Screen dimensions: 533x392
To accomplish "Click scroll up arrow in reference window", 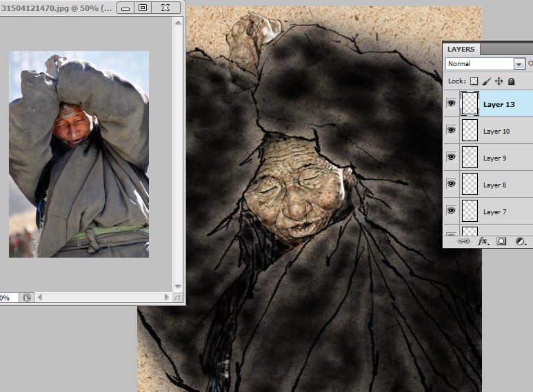I will [178, 23].
